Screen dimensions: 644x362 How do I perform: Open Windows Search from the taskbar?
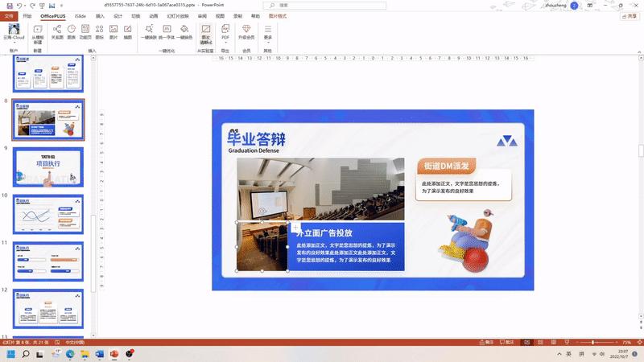(26, 354)
